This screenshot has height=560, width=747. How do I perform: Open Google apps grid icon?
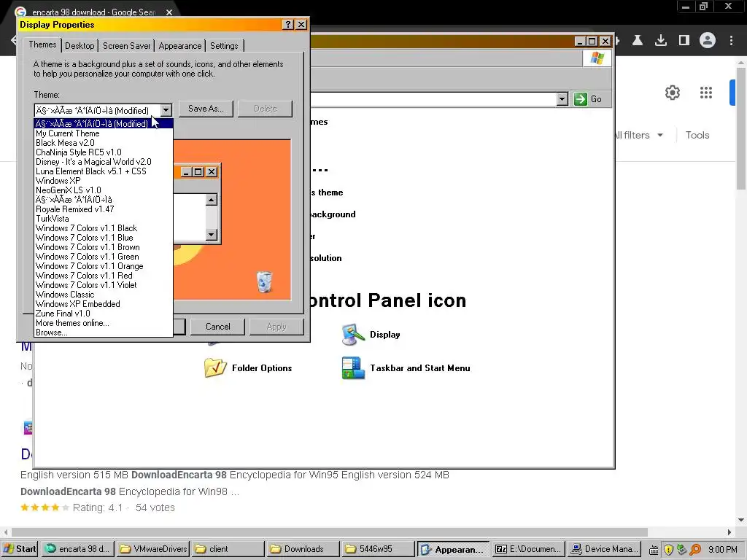706,93
